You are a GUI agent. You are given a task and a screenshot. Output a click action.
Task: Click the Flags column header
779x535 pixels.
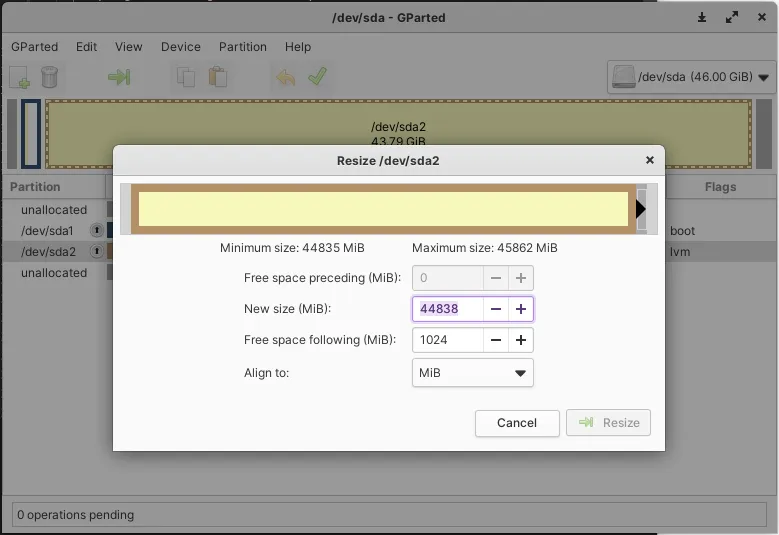720,187
